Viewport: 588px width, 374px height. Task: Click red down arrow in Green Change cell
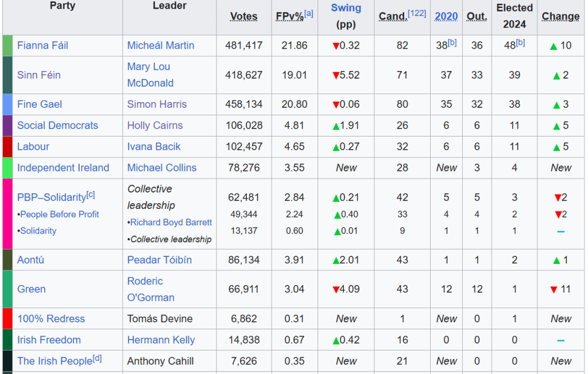554,290
